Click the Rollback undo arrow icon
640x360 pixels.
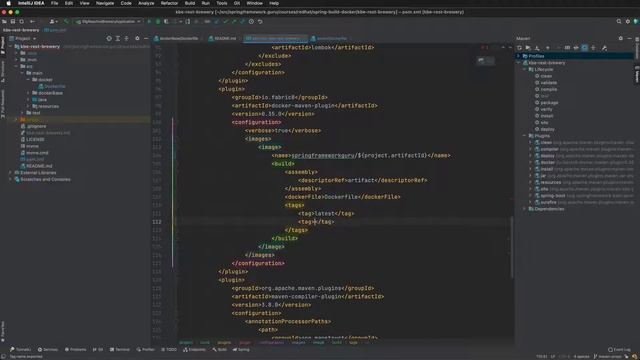260,21
